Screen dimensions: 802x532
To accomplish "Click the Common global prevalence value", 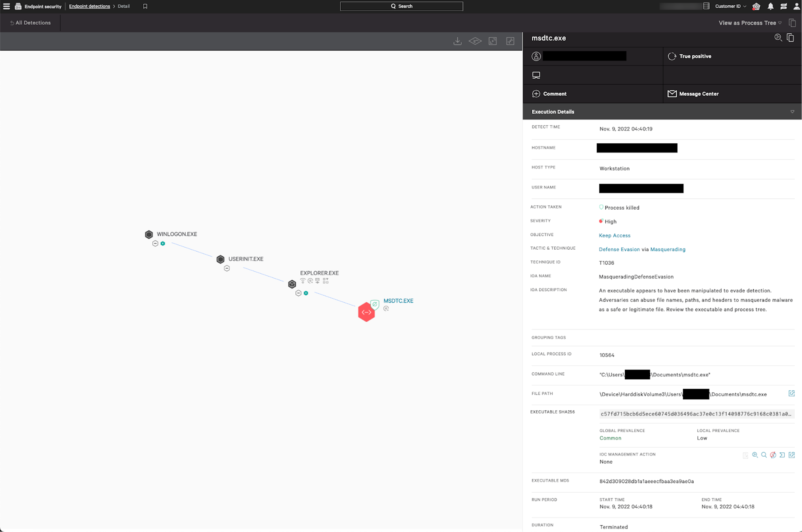I will coord(611,438).
